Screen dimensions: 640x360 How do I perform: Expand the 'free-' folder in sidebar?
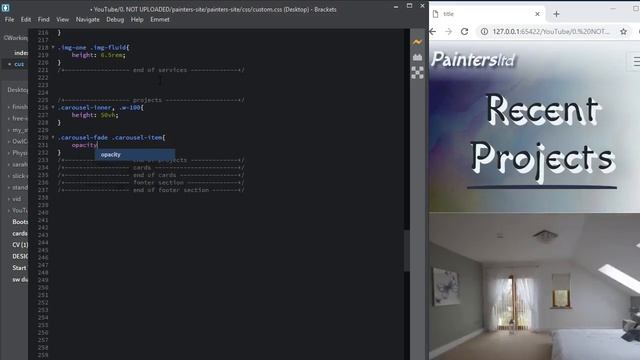coord(9,118)
